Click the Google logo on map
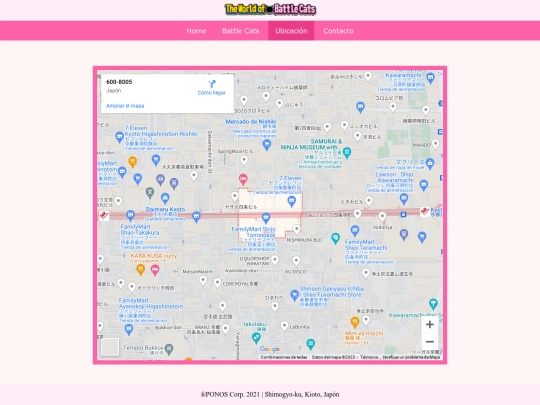 pos(270,349)
